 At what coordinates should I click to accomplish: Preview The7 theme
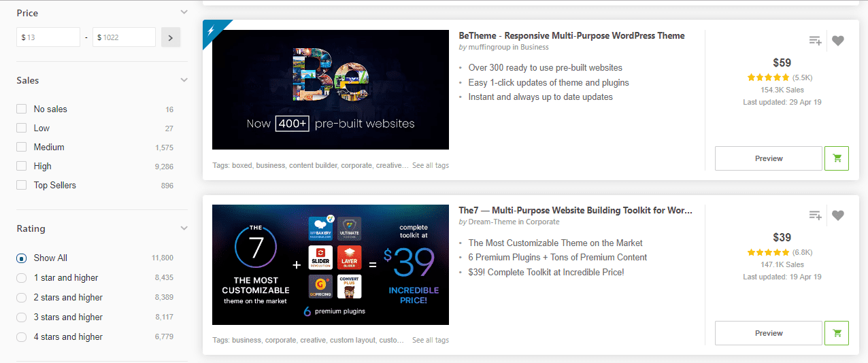coord(769,333)
